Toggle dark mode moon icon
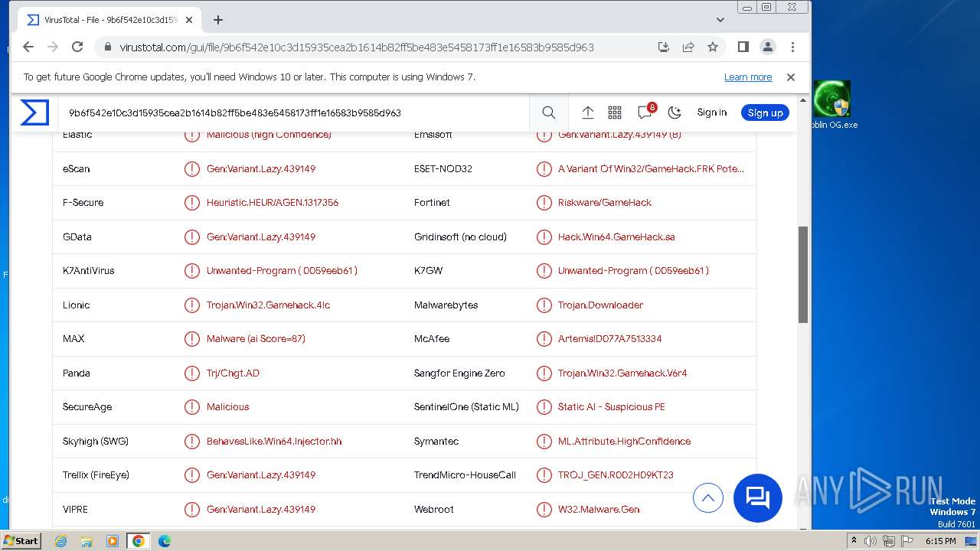Image resolution: width=980 pixels, height=551 pixels. (674, 112)
